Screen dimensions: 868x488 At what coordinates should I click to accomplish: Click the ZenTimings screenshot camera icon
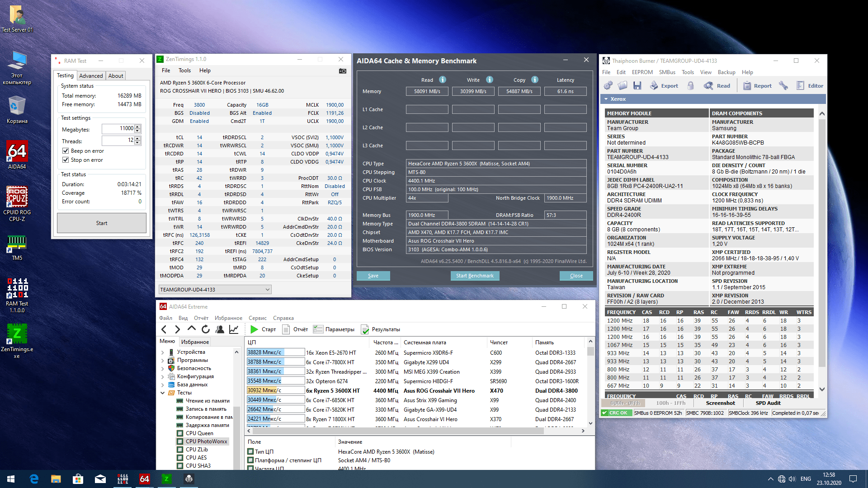343,71
